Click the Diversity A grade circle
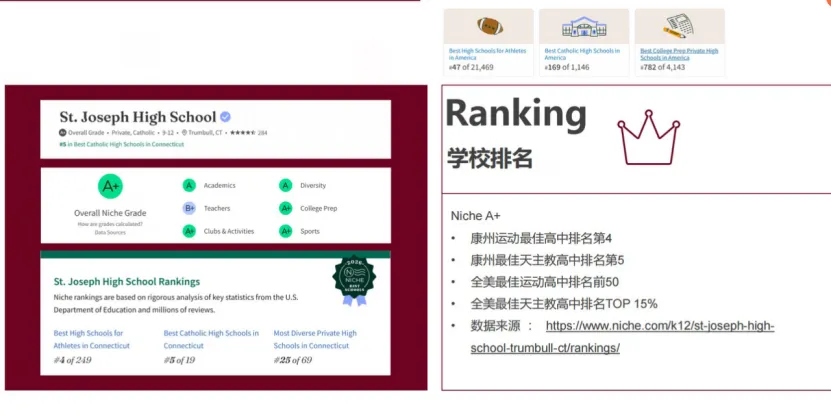Image resolution: width=831 pixels, height=417 pixels. [x=286, y=185]
